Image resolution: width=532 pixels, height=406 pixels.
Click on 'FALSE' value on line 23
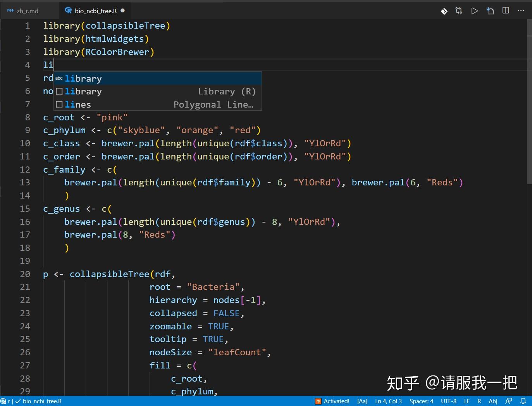(226, 313)
